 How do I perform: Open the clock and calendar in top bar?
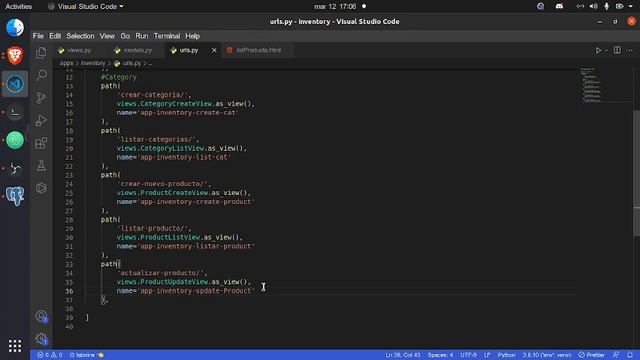point(335,7)
